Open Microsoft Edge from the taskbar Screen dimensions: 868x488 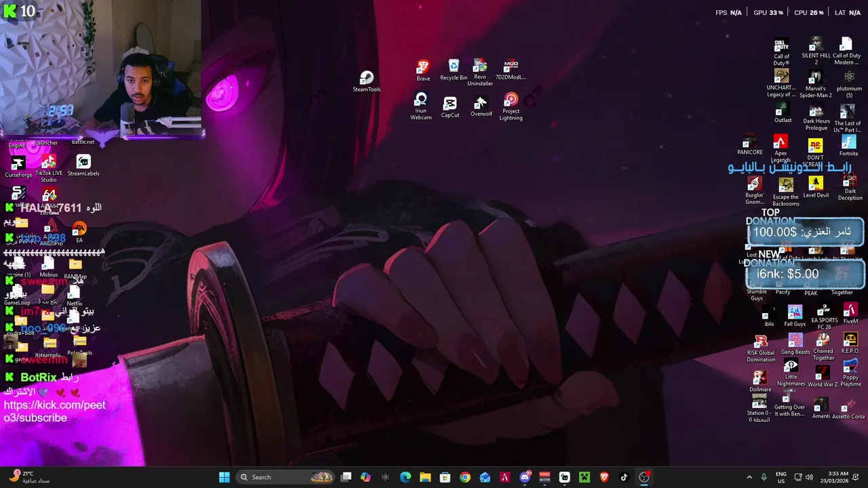406,477
